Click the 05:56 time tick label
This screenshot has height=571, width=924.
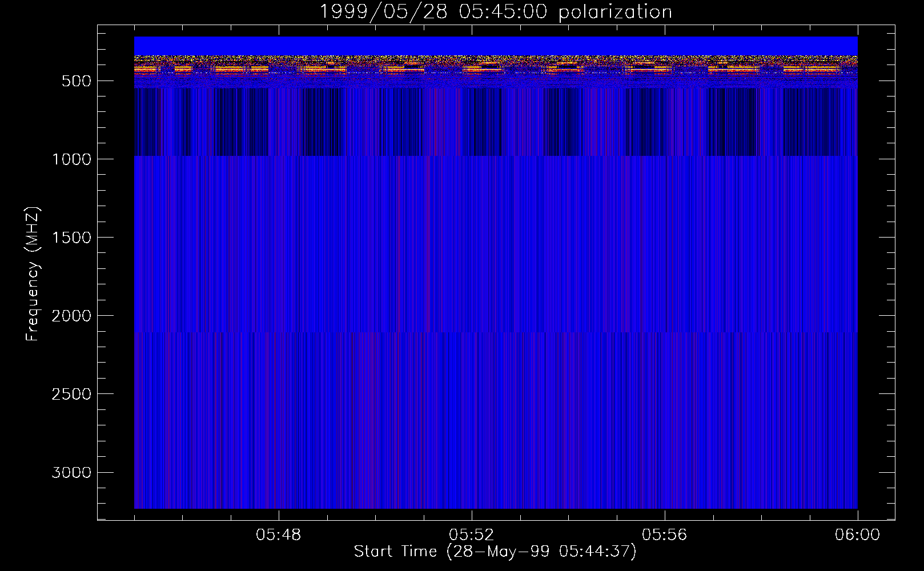[x=665, y=535]
